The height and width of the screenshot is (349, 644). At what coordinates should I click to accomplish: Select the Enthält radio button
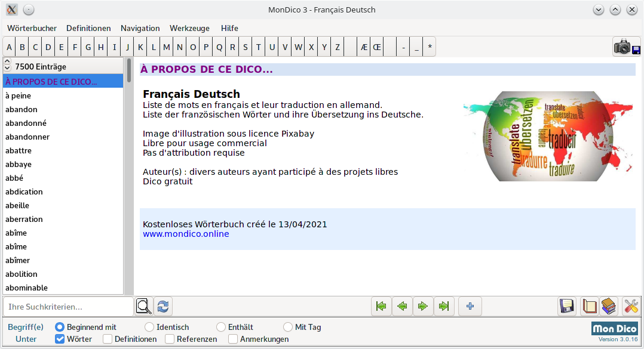point(221,327)
